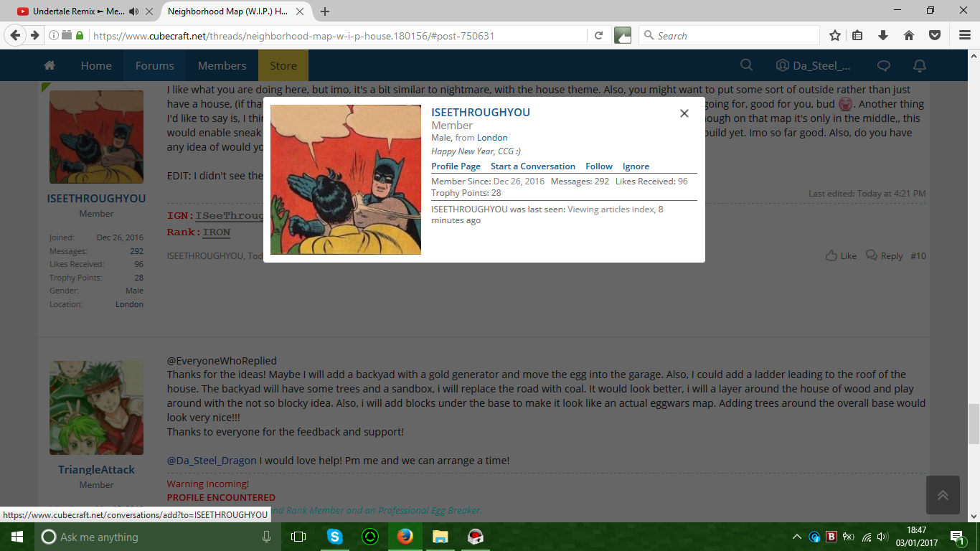Open the Downloads arrow icon

coord(883,35)
